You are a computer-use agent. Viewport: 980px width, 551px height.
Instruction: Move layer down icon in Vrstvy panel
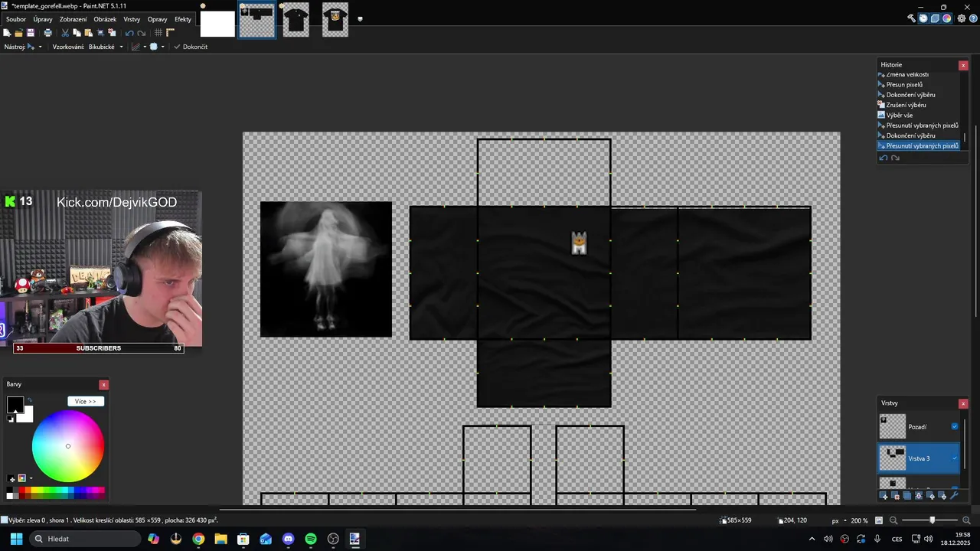pyautogui.click(x=942, y=496)
